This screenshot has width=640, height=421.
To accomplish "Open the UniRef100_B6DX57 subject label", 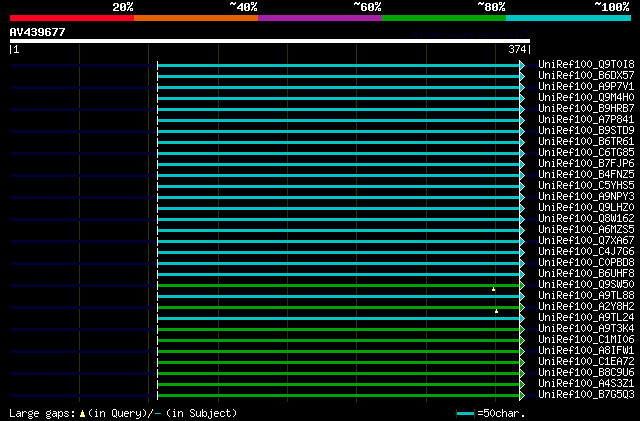I will click(x=586, y=75).
